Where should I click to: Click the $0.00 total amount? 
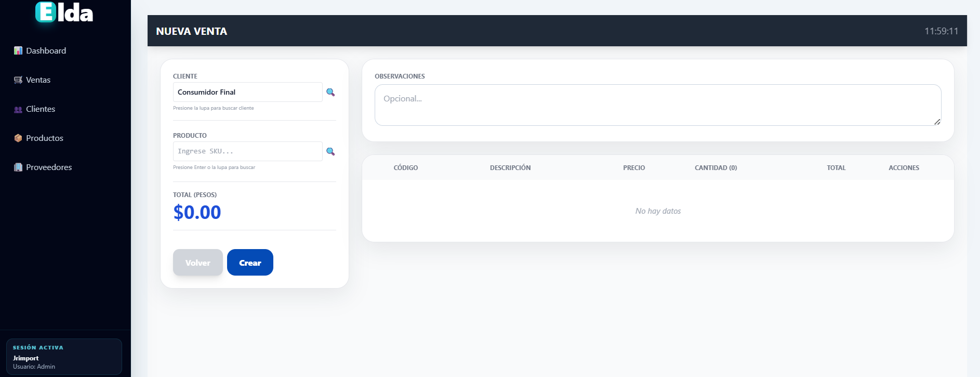[x=197, y=212]
